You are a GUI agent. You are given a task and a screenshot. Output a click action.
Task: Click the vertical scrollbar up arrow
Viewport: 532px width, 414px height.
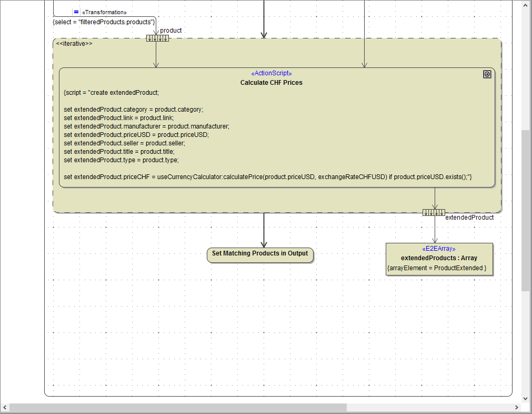(525, 6)
